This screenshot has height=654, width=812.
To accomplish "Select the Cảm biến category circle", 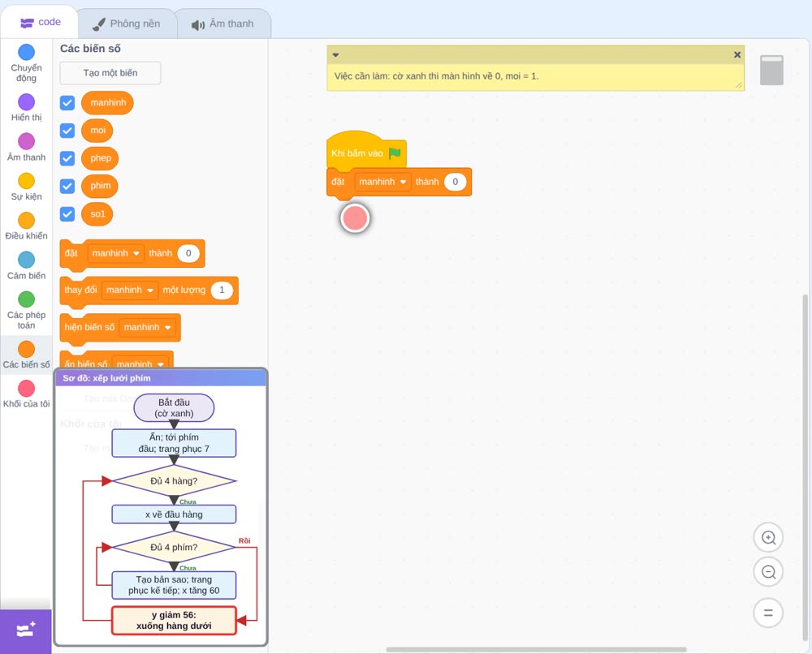I will click(x=26, y=260).
